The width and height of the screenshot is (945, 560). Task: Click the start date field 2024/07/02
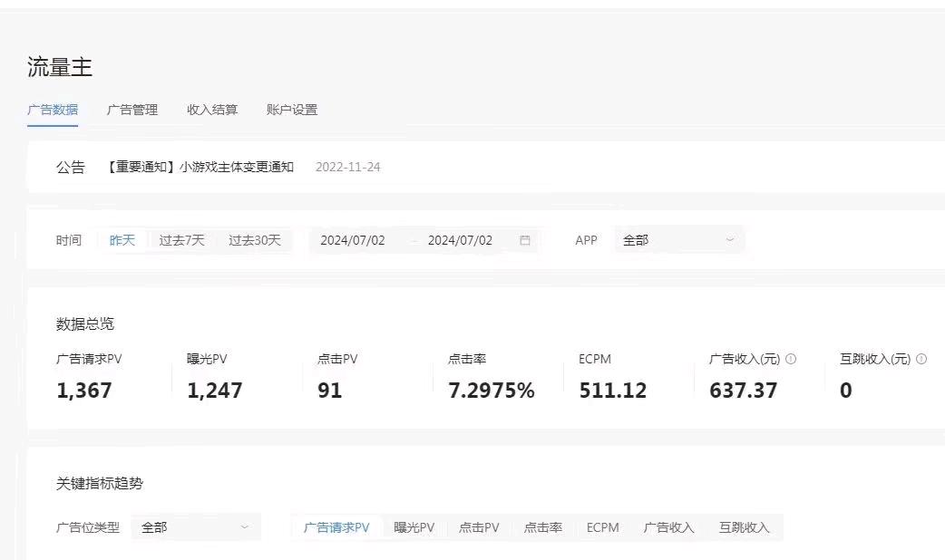pyautogui.click(x=353, y=240)
